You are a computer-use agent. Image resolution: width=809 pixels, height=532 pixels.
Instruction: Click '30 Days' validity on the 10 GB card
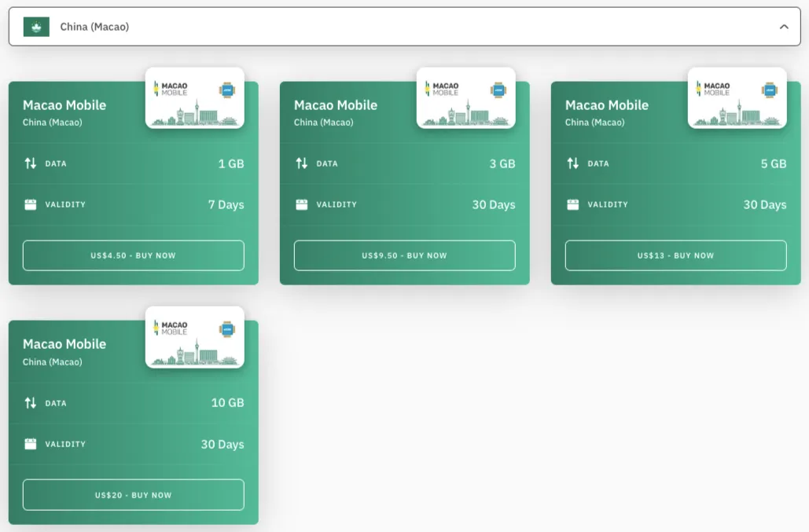click(222, 444)
